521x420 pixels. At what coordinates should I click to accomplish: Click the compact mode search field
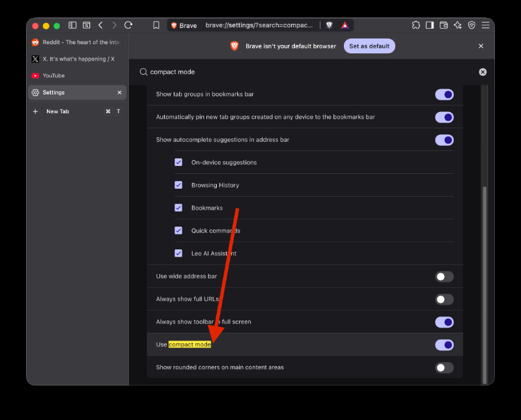click(x=309, y=72)
